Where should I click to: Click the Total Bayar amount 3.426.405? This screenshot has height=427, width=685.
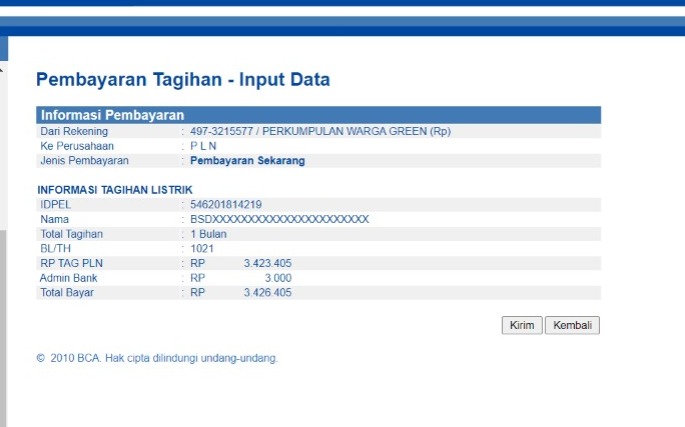click(x=267, y=293)
